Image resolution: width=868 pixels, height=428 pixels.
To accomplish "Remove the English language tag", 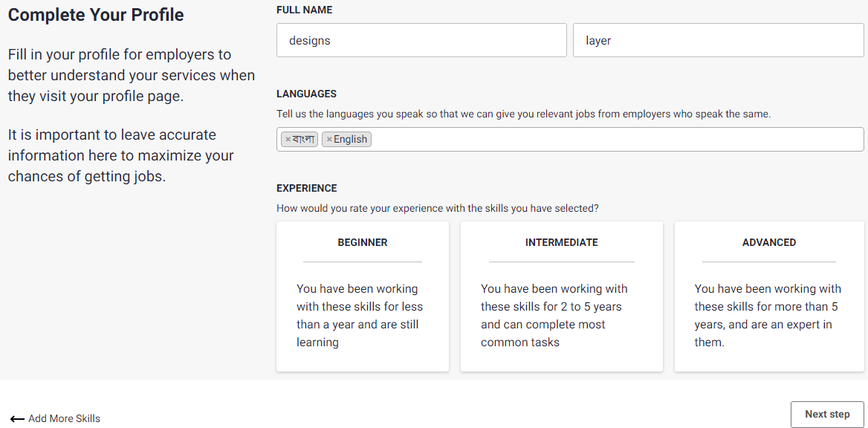I will 329,140.
